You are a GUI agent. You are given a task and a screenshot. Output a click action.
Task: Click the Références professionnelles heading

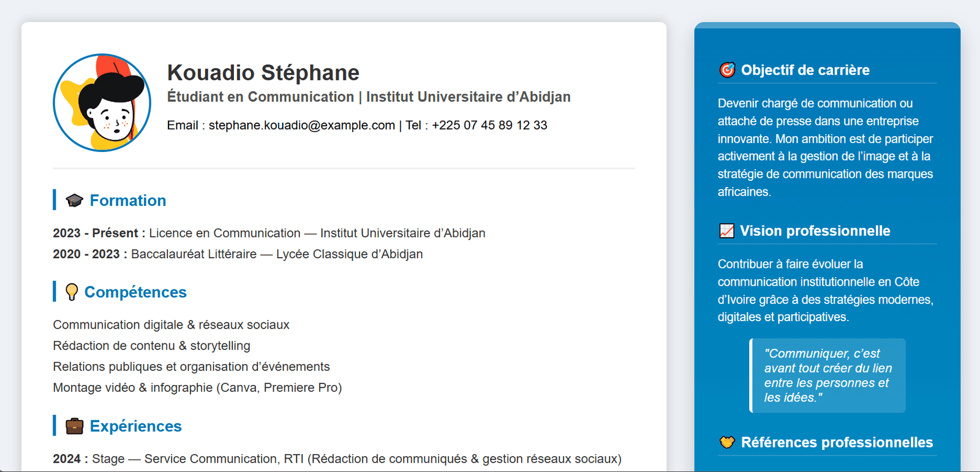click(x=837, y=443)
